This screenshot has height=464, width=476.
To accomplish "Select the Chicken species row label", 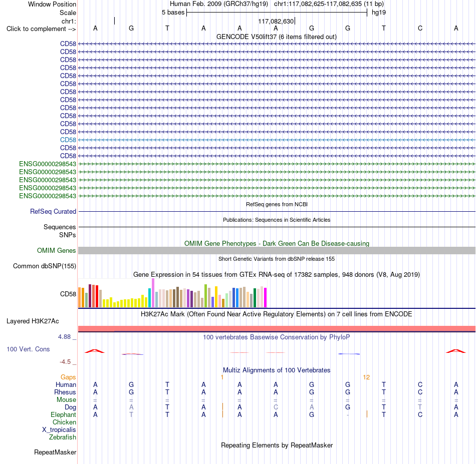I will tap(64, 422).
